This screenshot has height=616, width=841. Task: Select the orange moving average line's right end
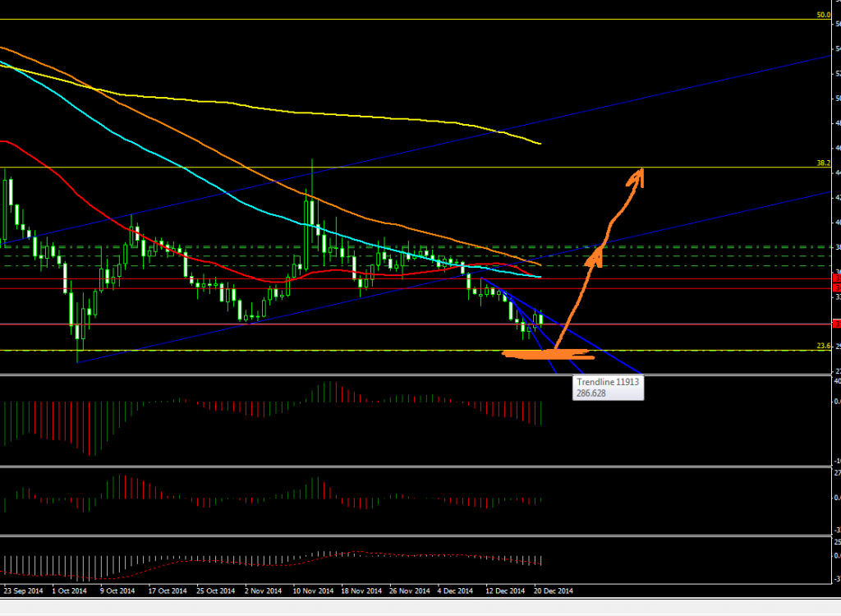[538, 265]
